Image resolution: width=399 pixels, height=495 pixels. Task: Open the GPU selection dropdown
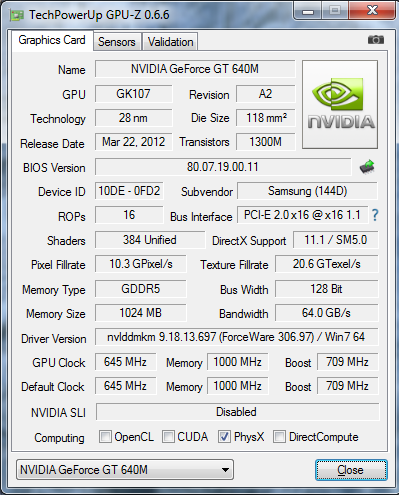point(125,470)
